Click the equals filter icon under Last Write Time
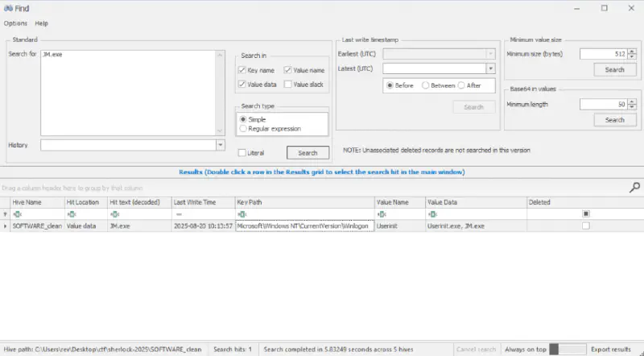 (177, 214)
